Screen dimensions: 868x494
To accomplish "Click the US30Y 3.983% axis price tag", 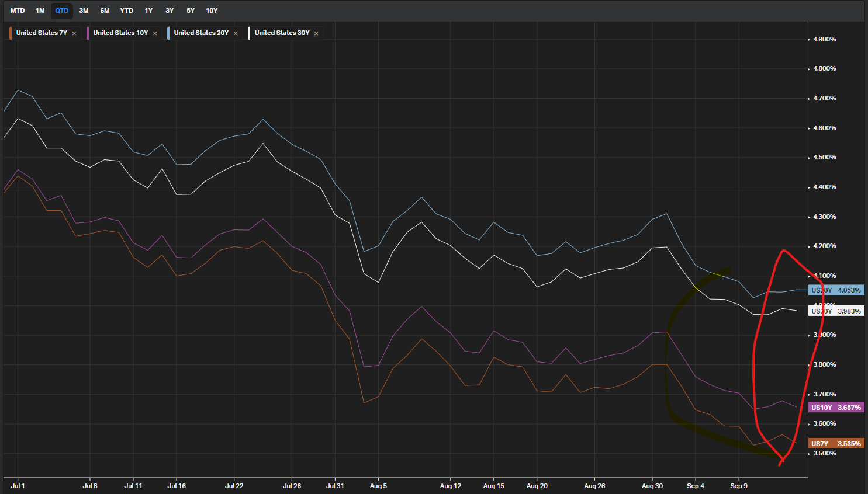I will point(836,311).
